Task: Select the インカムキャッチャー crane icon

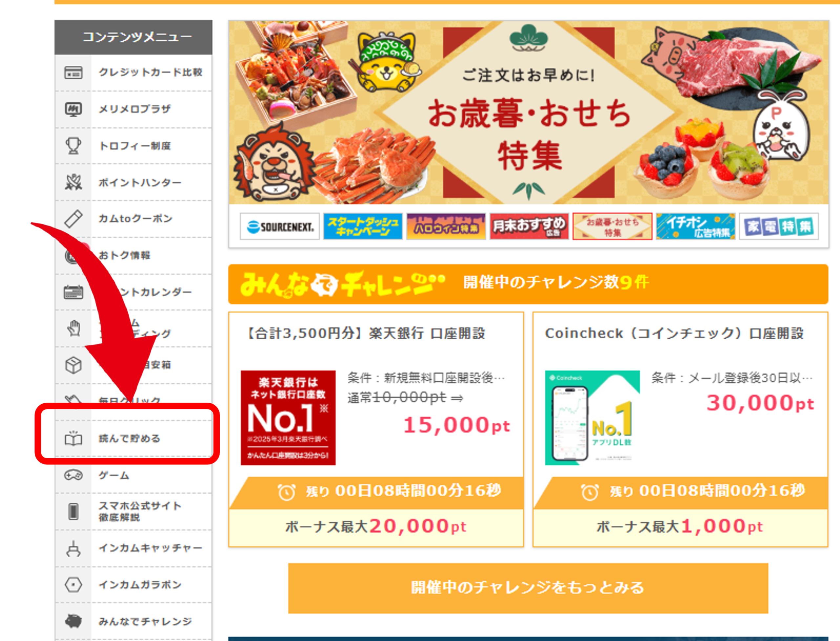Action: click(x=73, y=548)
